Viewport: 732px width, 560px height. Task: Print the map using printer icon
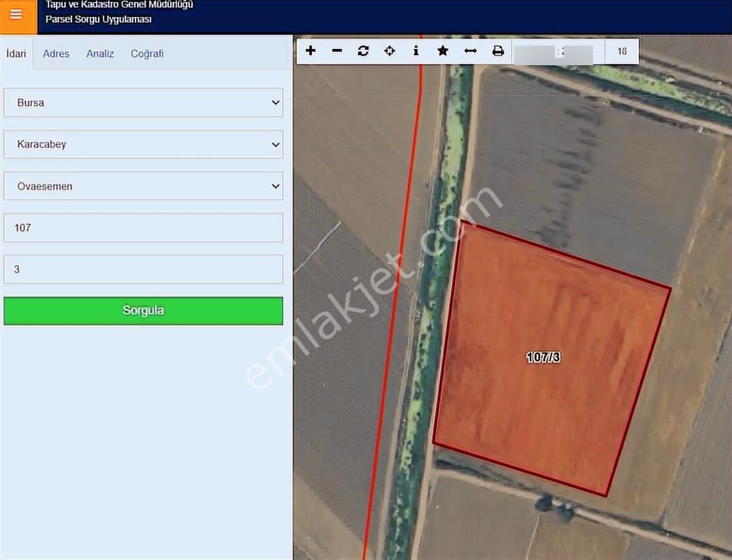point(498,51)
